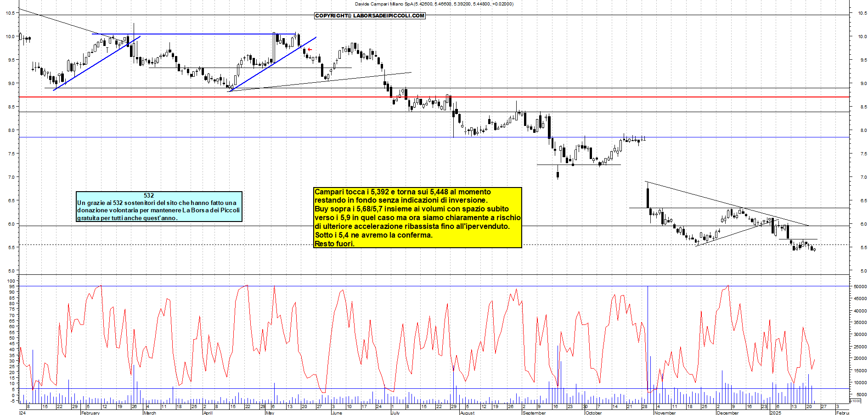Select the line 'Campari tocca i 5,392 e torna sui 5,448'
868x415 pixels.
(x=403, y=192)
